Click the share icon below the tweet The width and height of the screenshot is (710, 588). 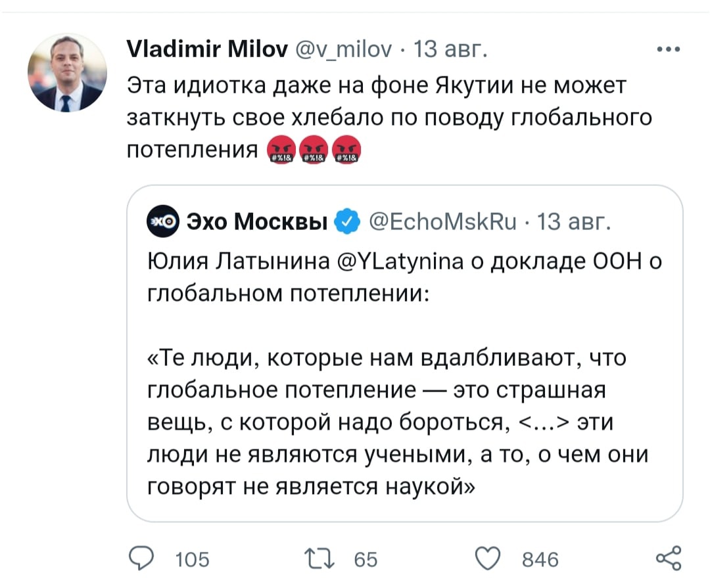[669, 559]
